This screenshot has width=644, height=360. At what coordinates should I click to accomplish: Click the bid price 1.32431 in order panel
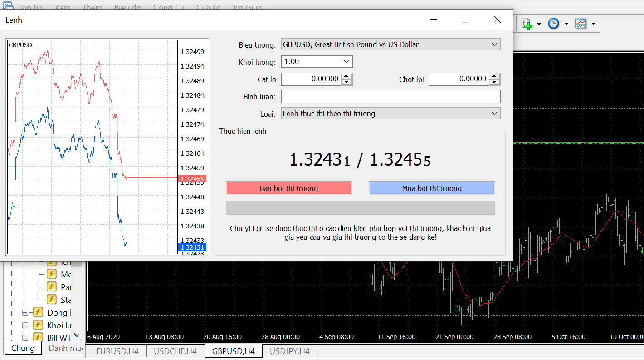(320, 160)
